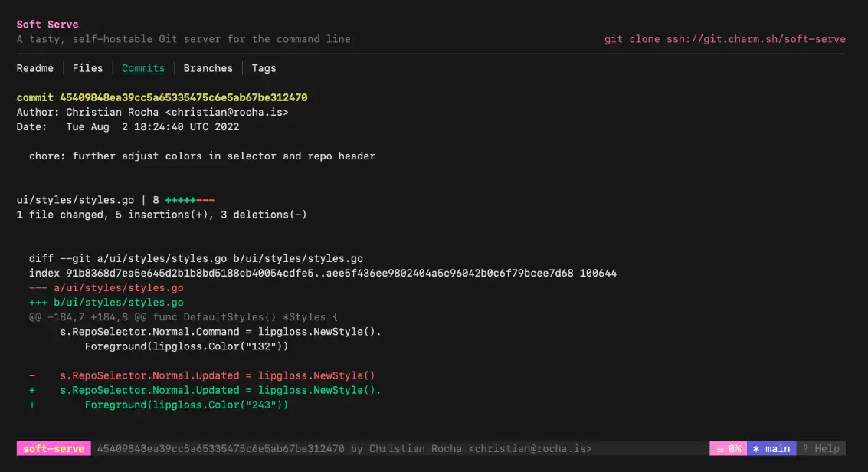Switch to the Readme tab
The height and width of the screenshot is (472, 868).
coord(35,68)
